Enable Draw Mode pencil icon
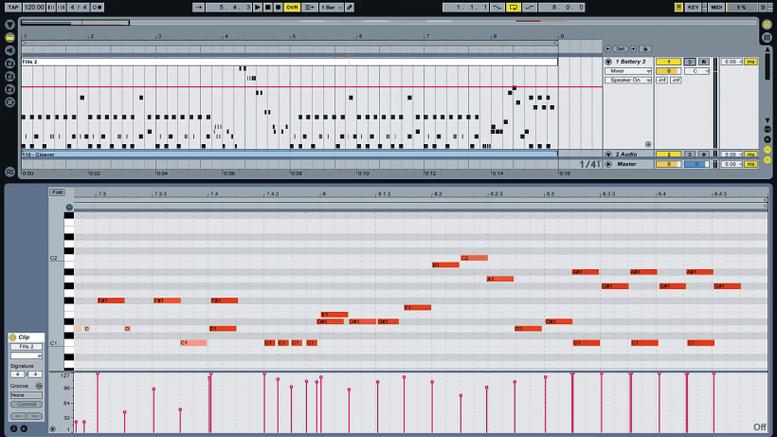The width and height of the screenshot is (777, 437). tap(350, 7)
